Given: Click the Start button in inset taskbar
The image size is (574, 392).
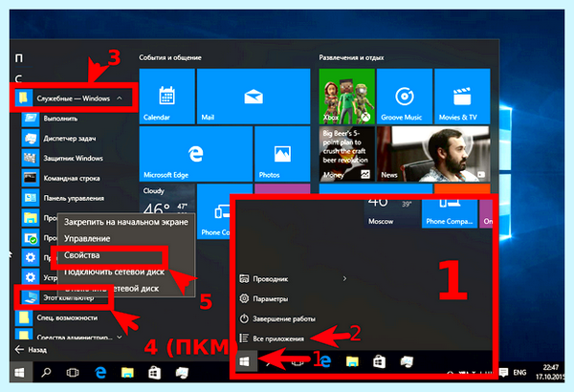Looking at the screenshot, I should point(245,361).
